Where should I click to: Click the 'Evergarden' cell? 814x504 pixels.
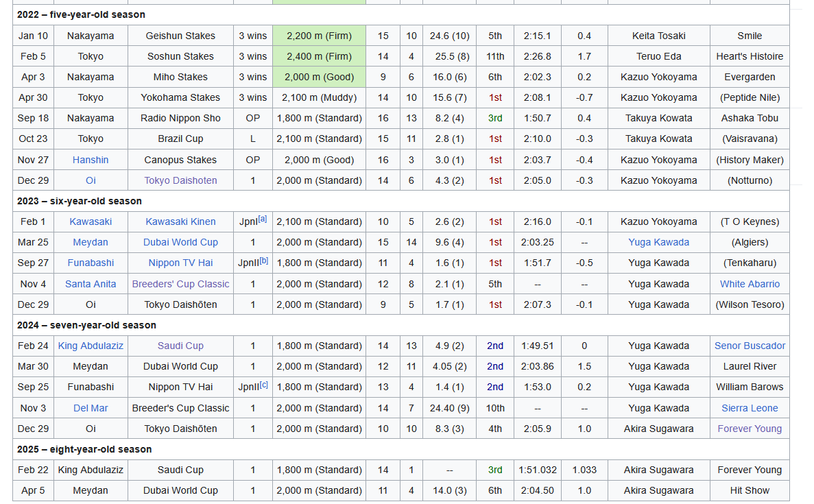pos(749,77)
